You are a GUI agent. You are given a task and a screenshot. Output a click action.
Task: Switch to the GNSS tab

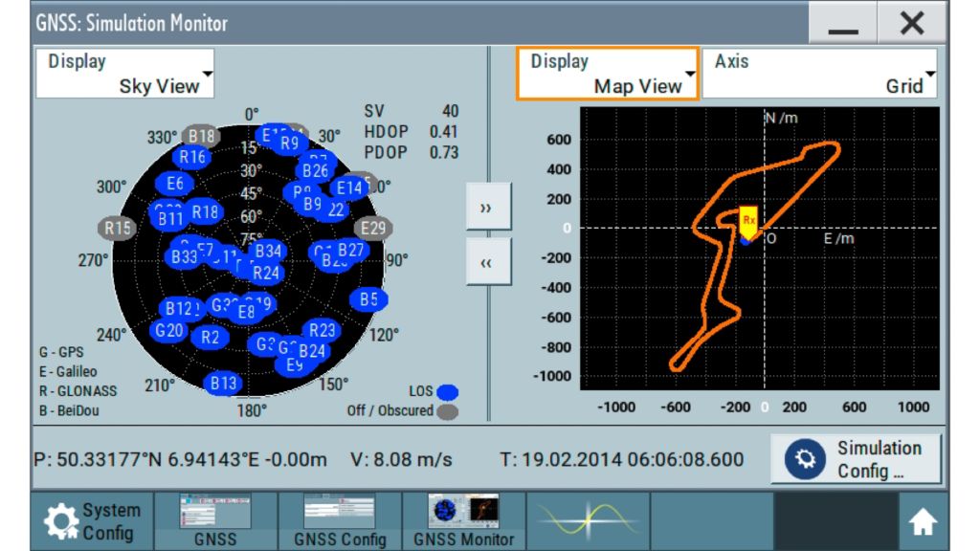pyautogui.click(x=215, y=521)
